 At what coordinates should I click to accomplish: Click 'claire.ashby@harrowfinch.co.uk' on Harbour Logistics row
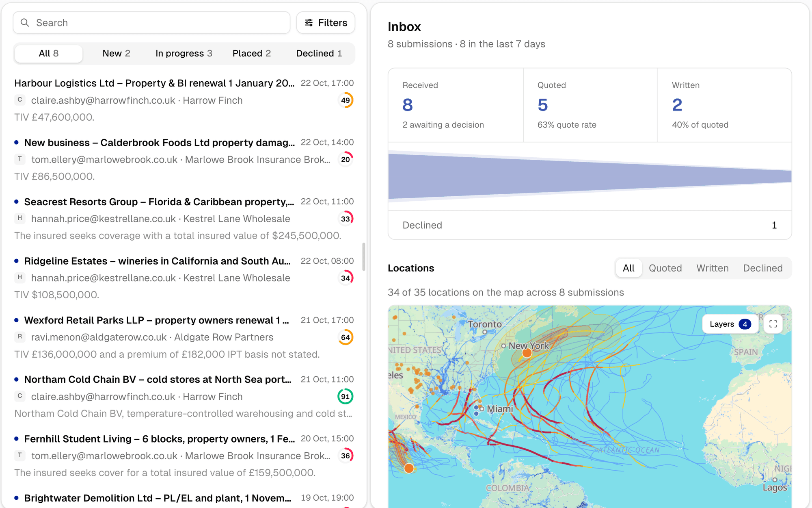coord(103,100)
